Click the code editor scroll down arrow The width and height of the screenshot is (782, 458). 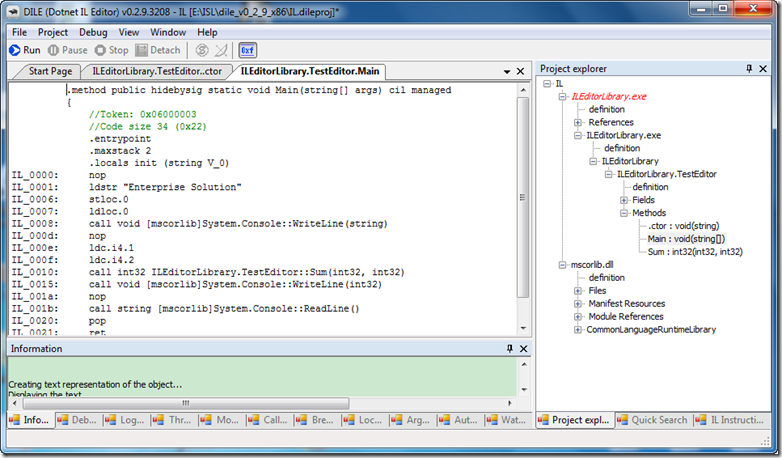click(523, 328)
